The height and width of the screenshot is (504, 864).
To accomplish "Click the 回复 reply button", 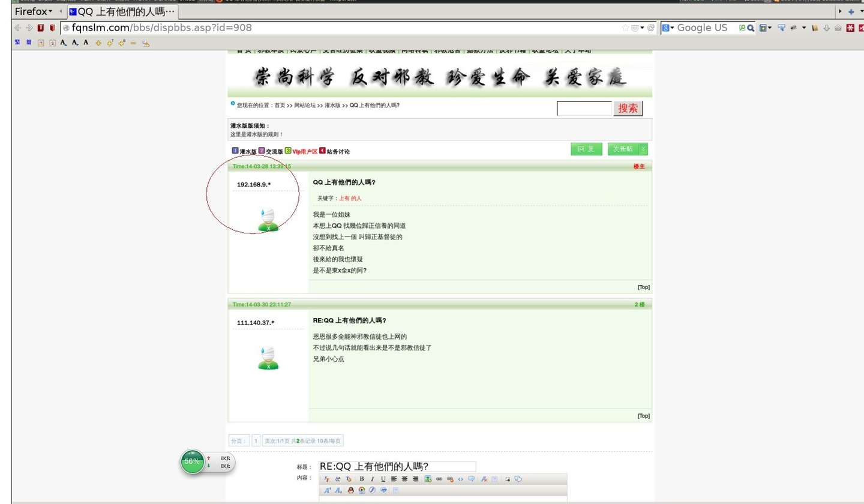I will [586, 149].
